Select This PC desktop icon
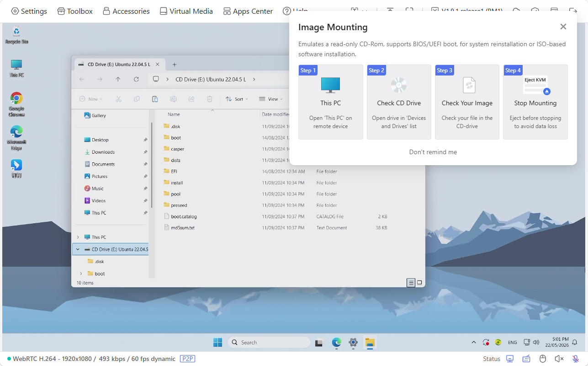Screen dimensions: 588x366 point(16,68)
